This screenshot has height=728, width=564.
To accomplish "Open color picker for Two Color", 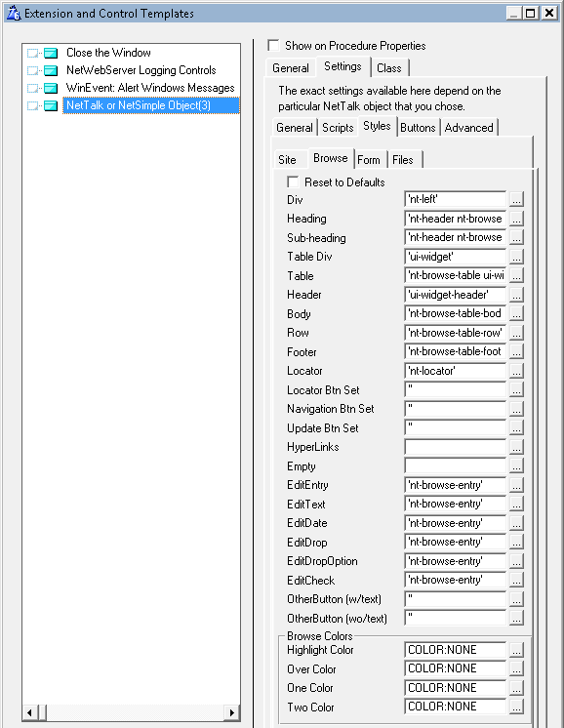I will [516, 707].
